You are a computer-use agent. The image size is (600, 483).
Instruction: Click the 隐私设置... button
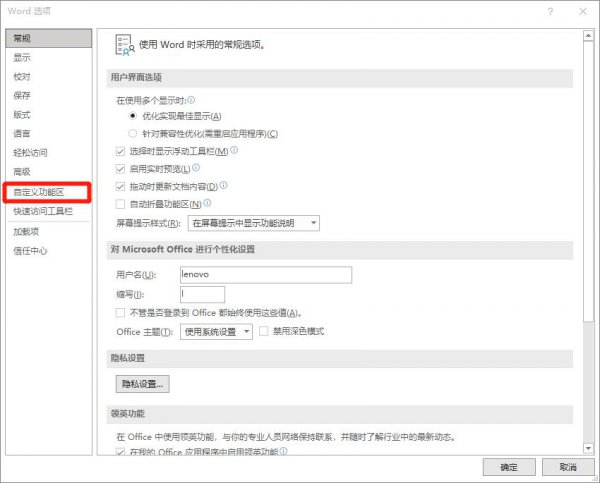(x=142, y=384)
